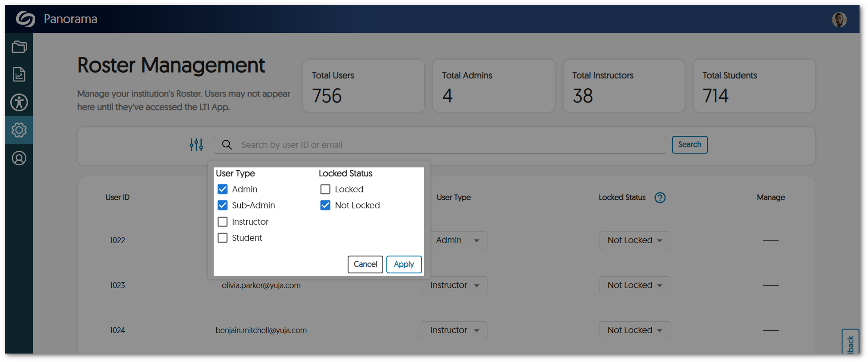Open the user account sidebar icon
868x362 pixels.
(x=19, y=158)
